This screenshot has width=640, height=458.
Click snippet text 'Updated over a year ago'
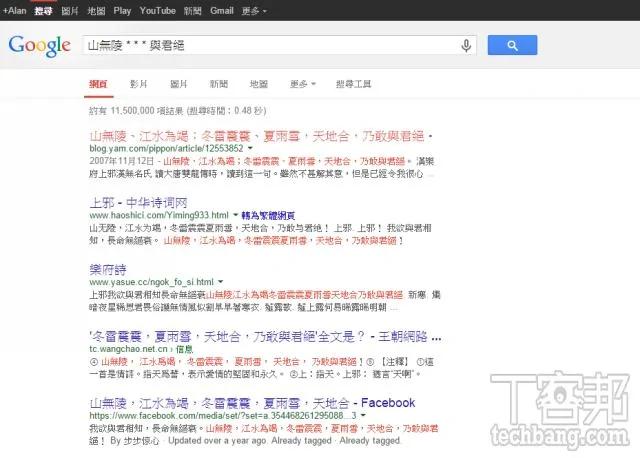(x=217, y=441)
